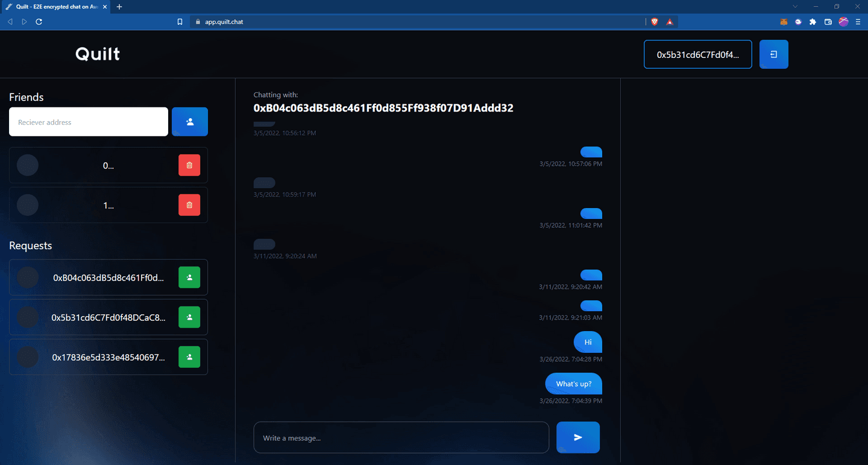
Task: Click the chat partner address 0xB04c063dB5d8...Addd32
Action: tap(383, 108)
